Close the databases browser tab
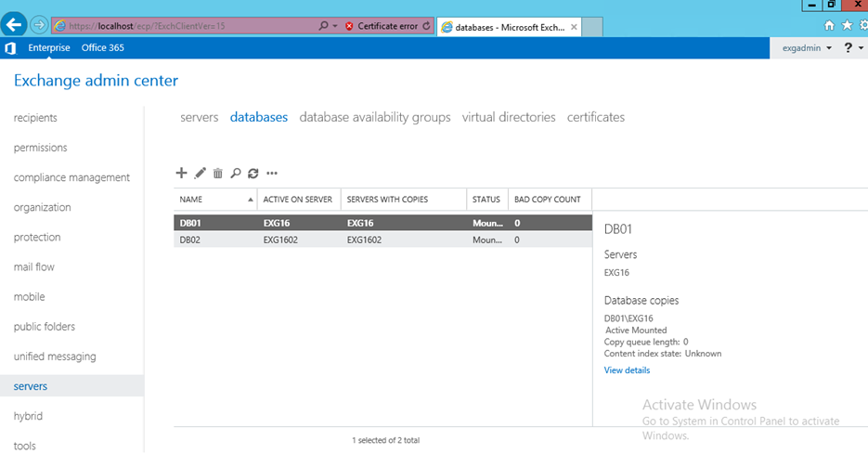Viewport: 868px width, 454px height. (x=574, y=27)
